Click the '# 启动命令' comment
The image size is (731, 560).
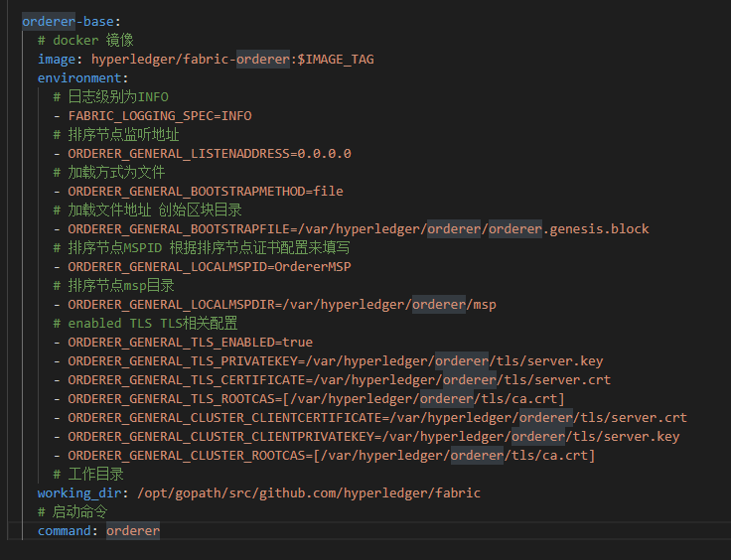click(73, 512)
